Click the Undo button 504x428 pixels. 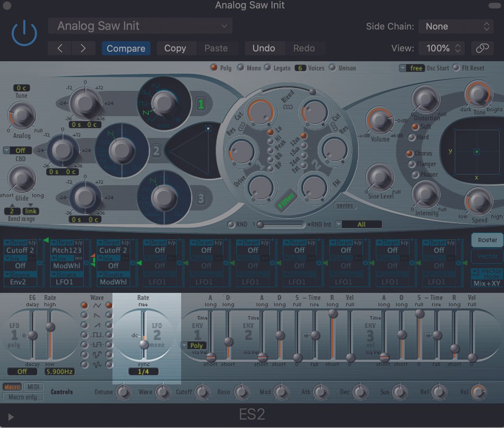click(265, 48)
